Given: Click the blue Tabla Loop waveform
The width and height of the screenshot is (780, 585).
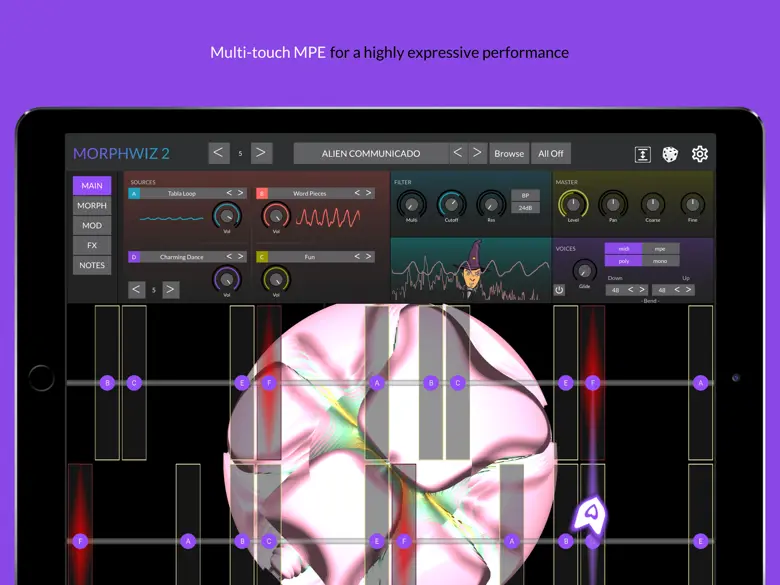Looking at the screenshot, I should pyautogui.click(x=171, y=218).
